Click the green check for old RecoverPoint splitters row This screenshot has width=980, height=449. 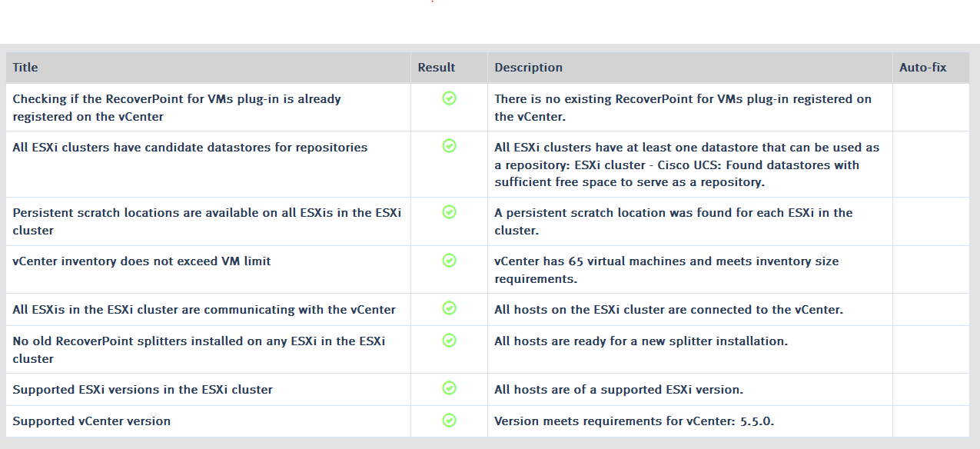pos(450,340)
